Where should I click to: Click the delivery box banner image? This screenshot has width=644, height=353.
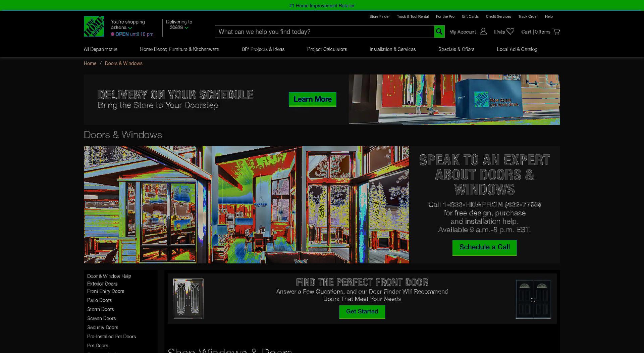click(454, 100)
